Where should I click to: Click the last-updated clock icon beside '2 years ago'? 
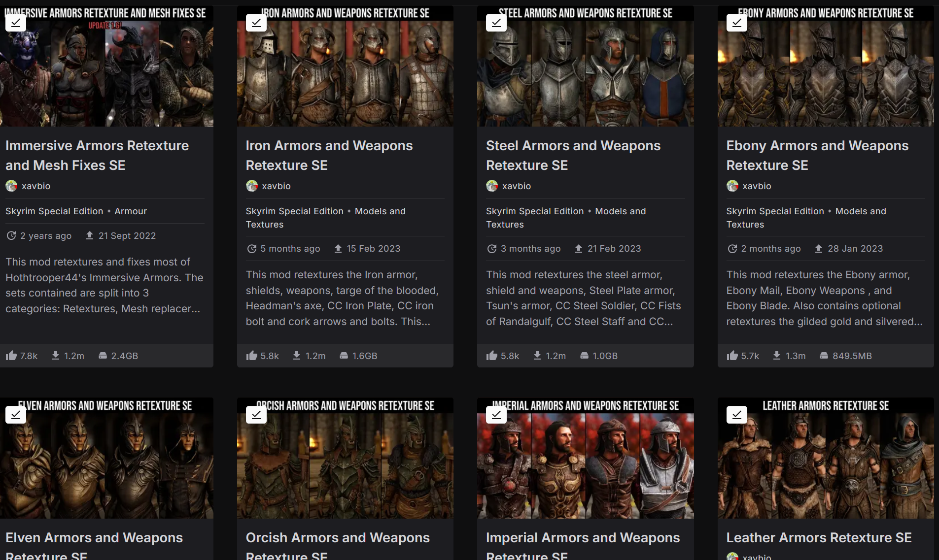coord(11,236)
